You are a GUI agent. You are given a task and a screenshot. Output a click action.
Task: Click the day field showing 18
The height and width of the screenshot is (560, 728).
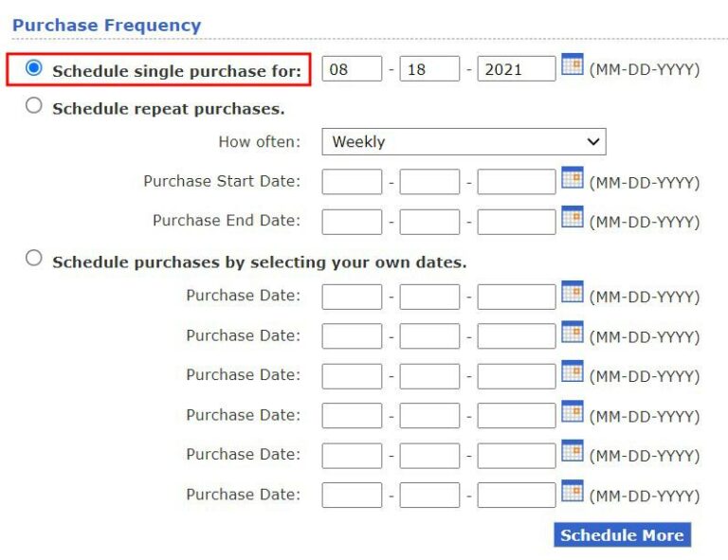429,69
